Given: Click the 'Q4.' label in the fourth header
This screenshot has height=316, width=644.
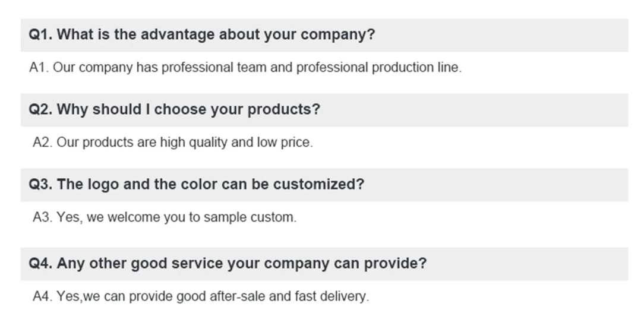Looking at the screenshot, I should point(40,263).
